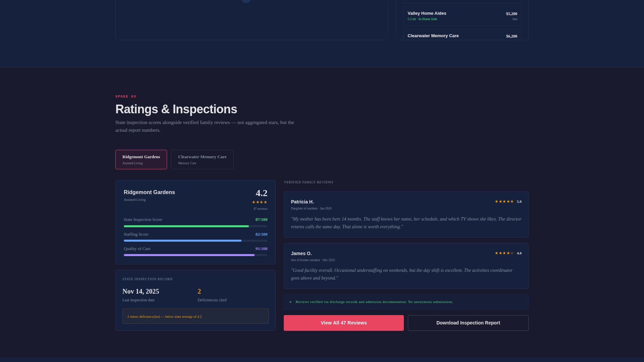Click the $5,200 price for Valley Home Aides
Image resolution: width=644 pixels, height=362 pixels.
tap(512, 14)
